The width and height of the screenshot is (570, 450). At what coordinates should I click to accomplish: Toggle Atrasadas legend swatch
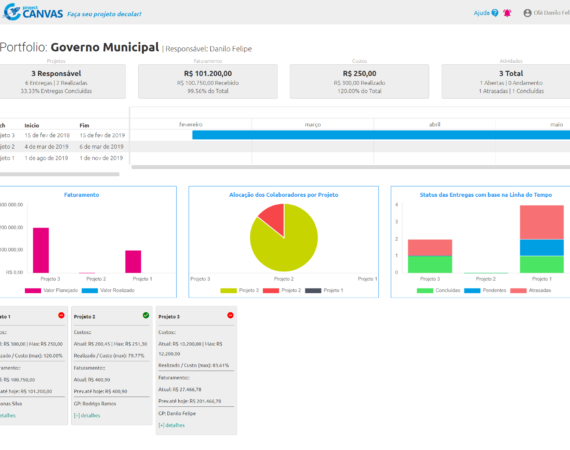518,290
